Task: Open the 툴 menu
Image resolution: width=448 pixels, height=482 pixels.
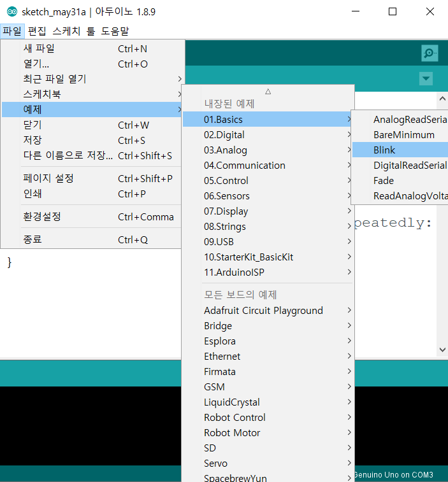Action: pyautogui.click(x=90, y=31)
